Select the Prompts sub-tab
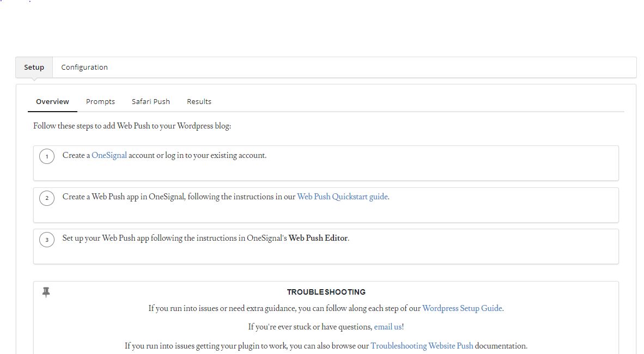644x354 pixels. [100, 101]
